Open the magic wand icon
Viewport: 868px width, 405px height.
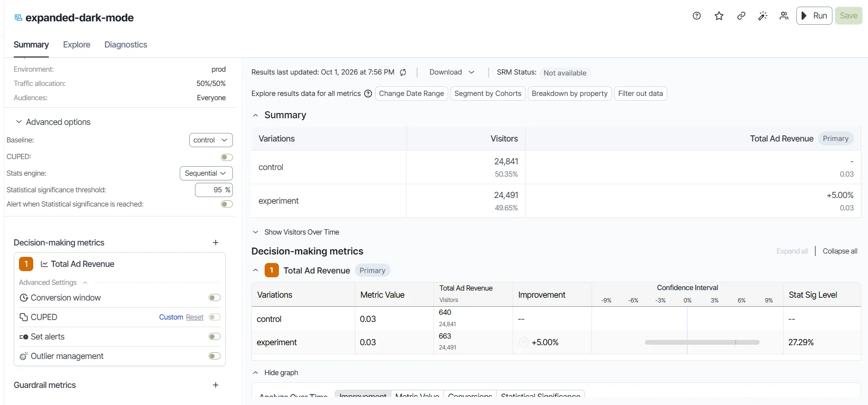(763, 16)
